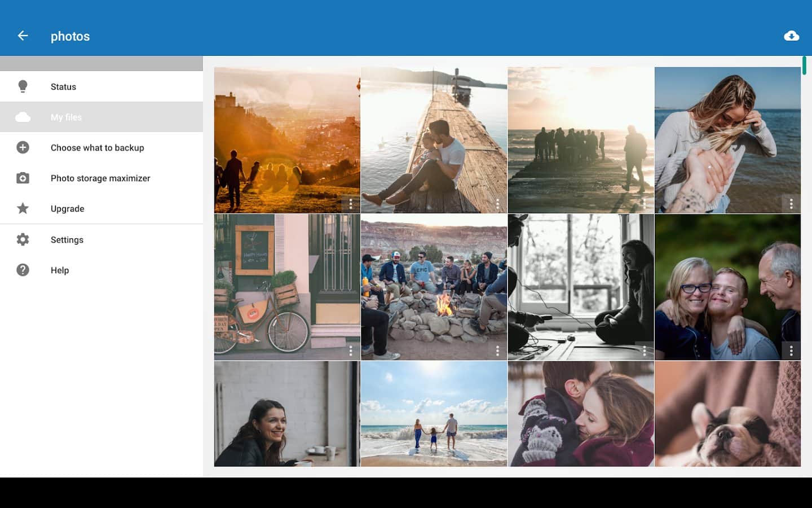This screenshot has height=508, width=812.
Task: Expand options for the family hug photo
Action: (791, 351)
